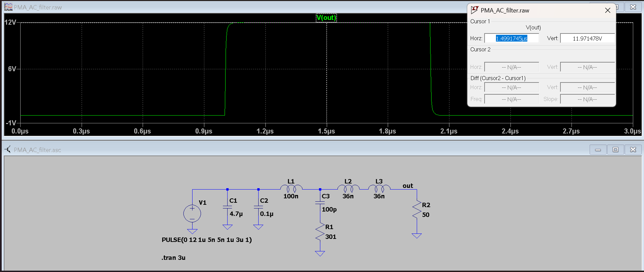644x272 pixels.
Task: Click the ground symbol under C2
Action: (x=258, y=227)
